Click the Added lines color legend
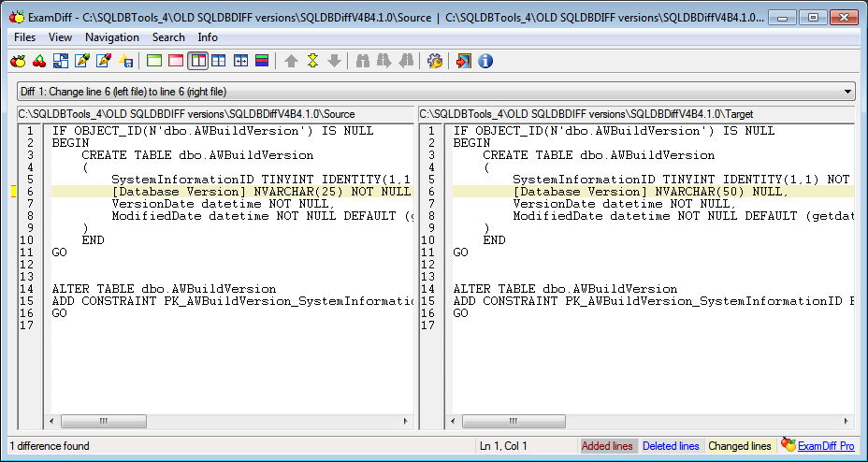868x462 pixels. pyautogui.click(x=607, y=446)
